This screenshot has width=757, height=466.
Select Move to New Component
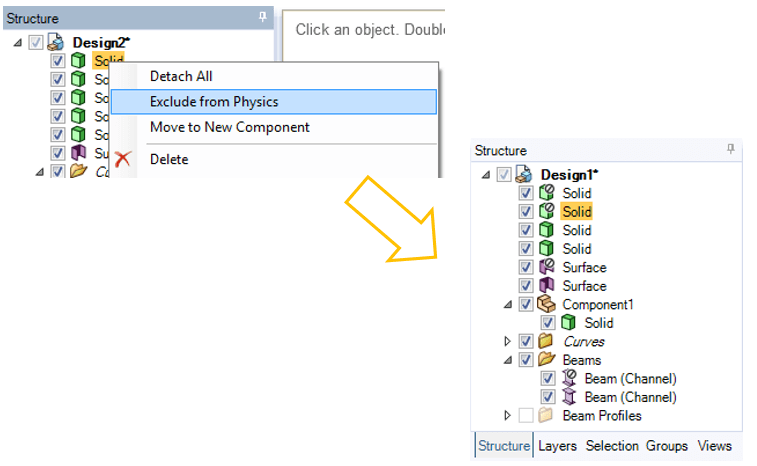point(229,127)
